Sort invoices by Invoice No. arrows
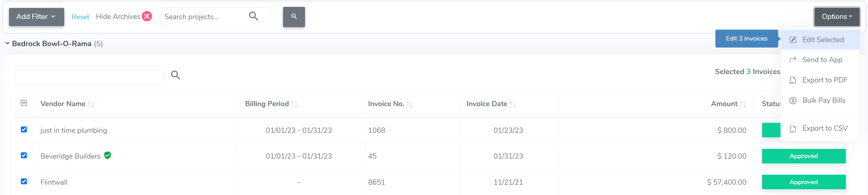868x195 pixels. (409, 104)
